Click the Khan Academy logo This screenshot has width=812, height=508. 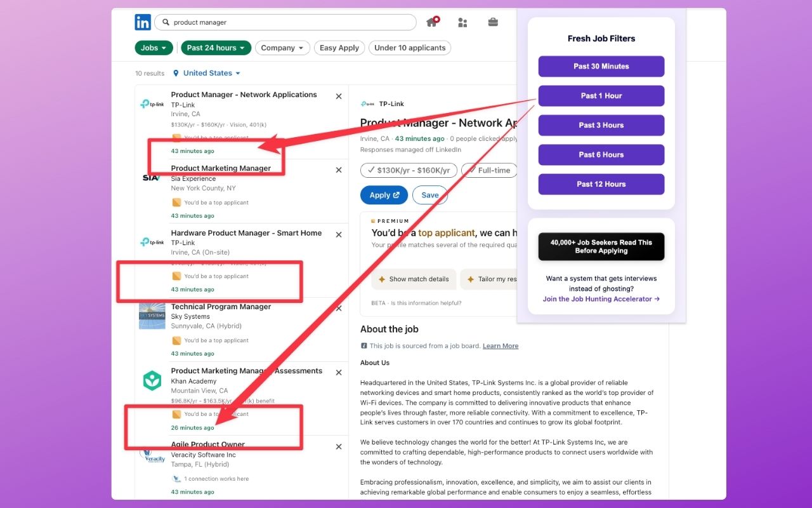152,381
